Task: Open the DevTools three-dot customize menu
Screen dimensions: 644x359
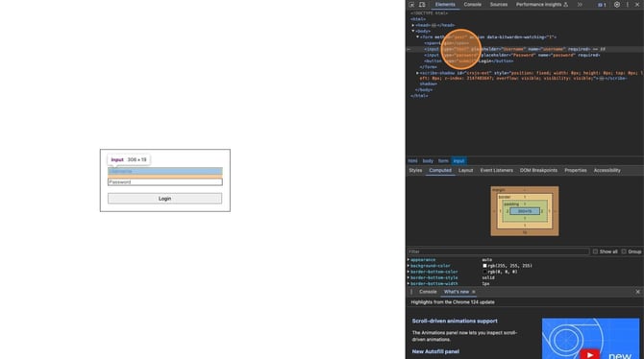Action: [x=627, y=5]
